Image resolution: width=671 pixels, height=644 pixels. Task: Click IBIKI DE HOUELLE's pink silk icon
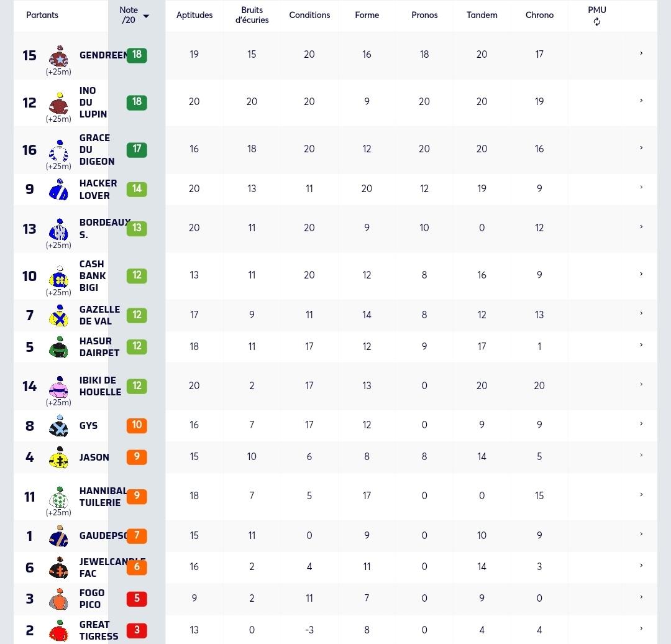coord(59,386)
